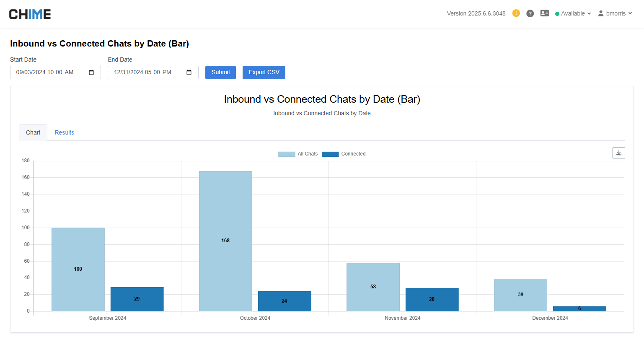644x342 pixels.
Task: Click the page heading 'Inbound vs Connected Chats by Date (Bar)'
Action: (x=100, y=44)
